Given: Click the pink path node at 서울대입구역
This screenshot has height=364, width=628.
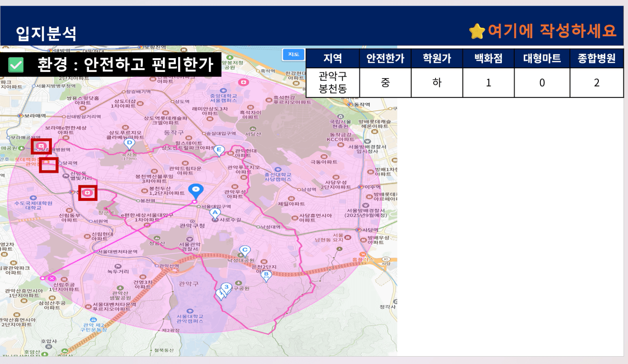Looking at the screenshot, I should coord(194,202).
